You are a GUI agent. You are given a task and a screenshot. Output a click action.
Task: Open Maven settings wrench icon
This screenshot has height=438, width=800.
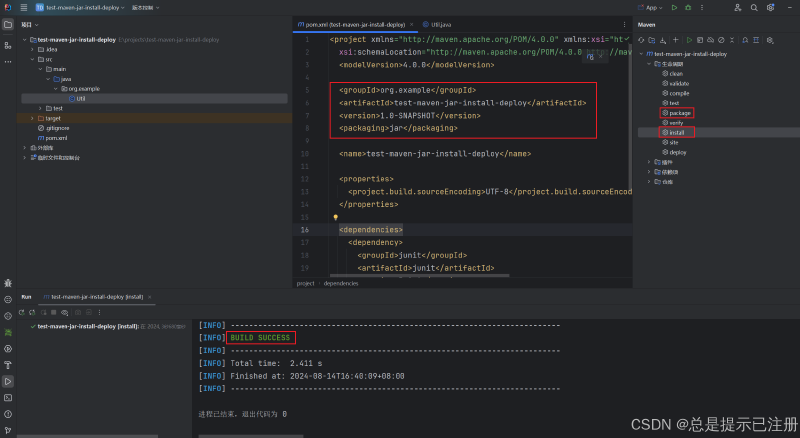point(770,40)
